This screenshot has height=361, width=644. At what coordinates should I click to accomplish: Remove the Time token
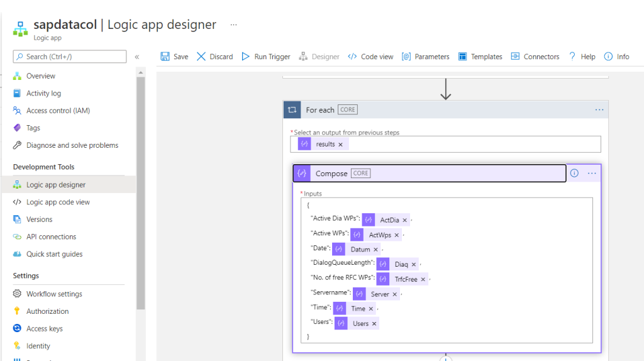coord(370,309)
